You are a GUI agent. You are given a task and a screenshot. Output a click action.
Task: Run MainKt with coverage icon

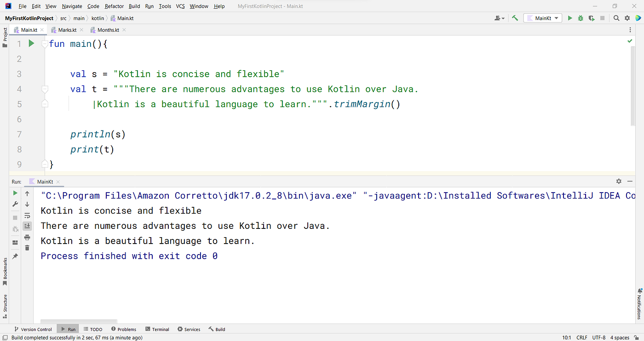[592, 18]
